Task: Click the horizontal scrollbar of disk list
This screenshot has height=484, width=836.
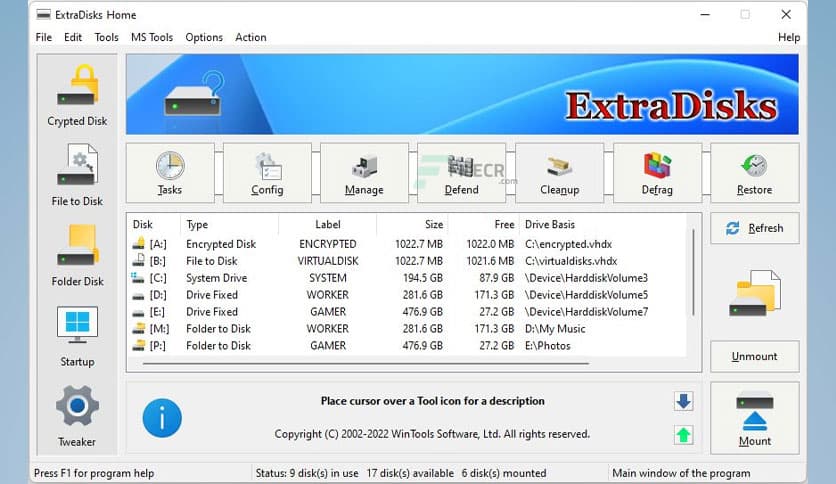Action: [x=366, y=364]
